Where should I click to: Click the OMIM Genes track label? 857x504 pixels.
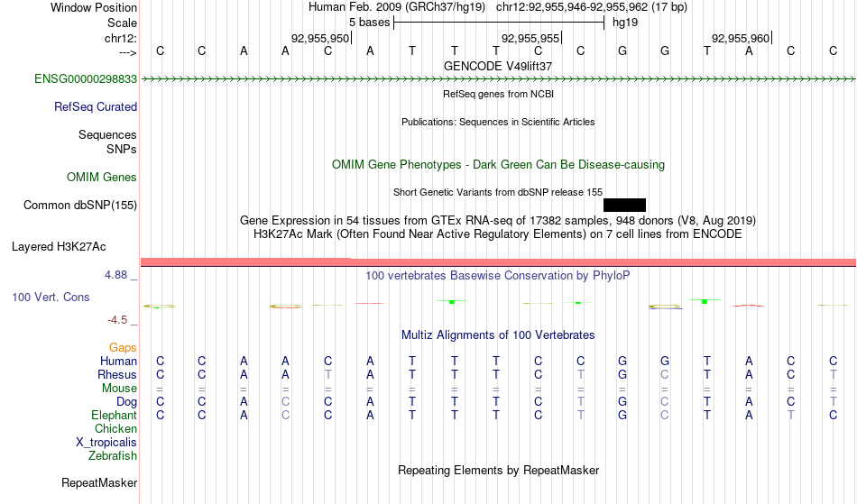click(x=102, y=178)
